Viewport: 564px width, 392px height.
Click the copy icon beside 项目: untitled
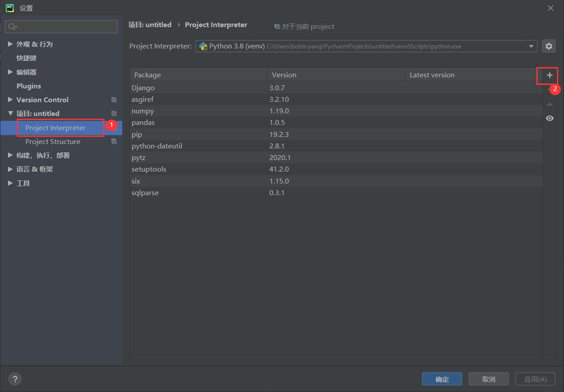point(114,113)
